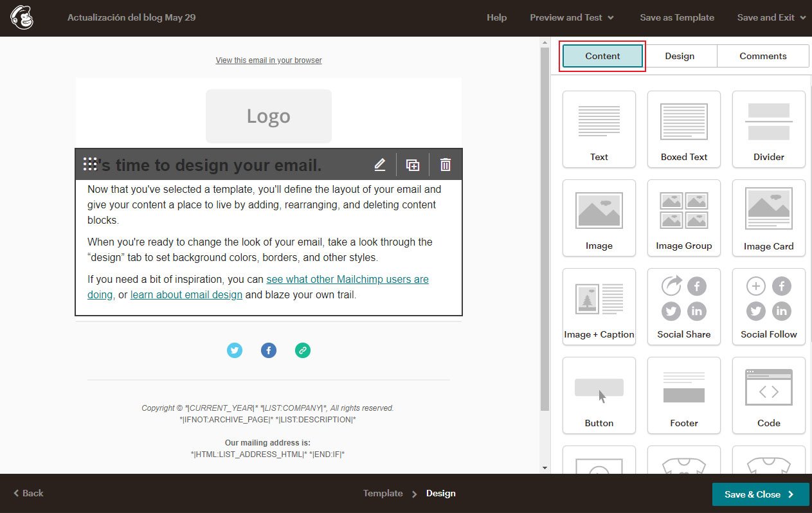Select the Design step in breadcrumb
The width and height of the screenshot is (812, 513).
[441, 493]
